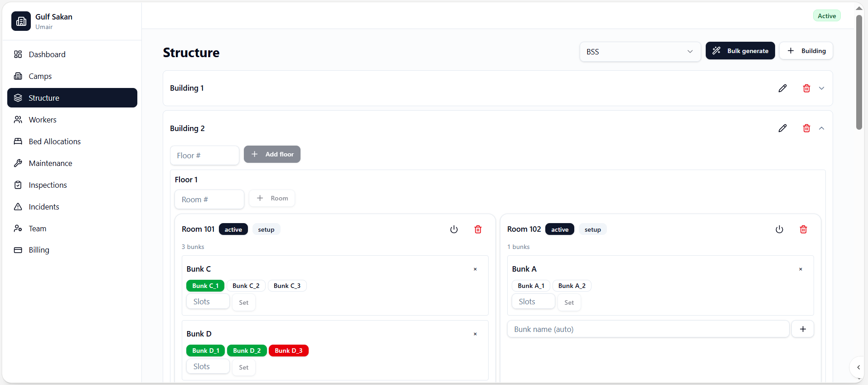This screenshot has width=868, height=385.
Task: Add bunk to Room 102 with plus
Action: tap(803, 329)
